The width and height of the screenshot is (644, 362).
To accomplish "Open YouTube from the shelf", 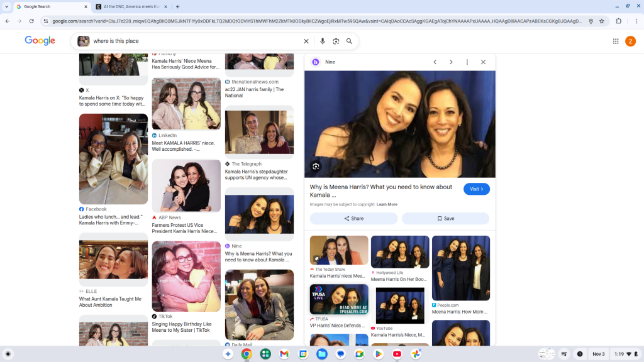I will pos(397,354).
